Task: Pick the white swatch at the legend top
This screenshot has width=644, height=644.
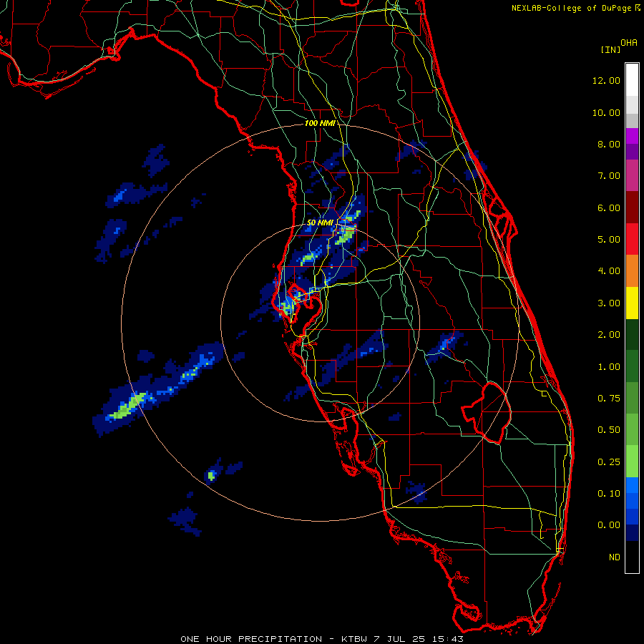Action: click(632, 80)
